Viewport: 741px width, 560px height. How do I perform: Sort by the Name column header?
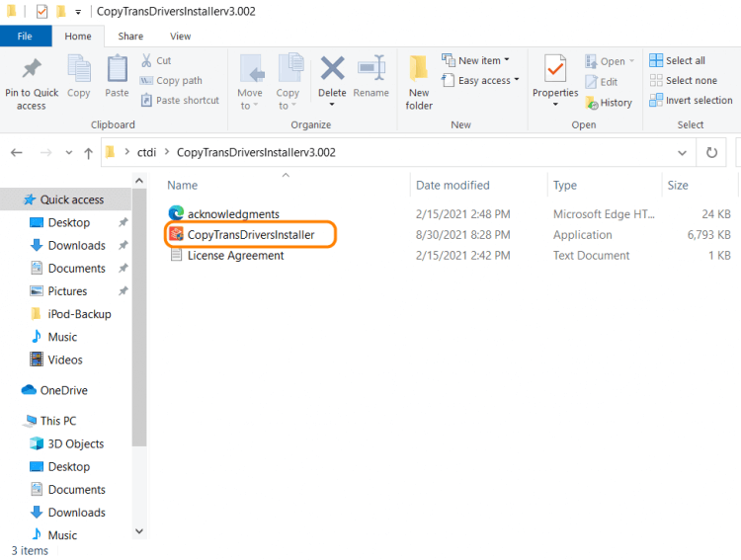coord(183,186)
